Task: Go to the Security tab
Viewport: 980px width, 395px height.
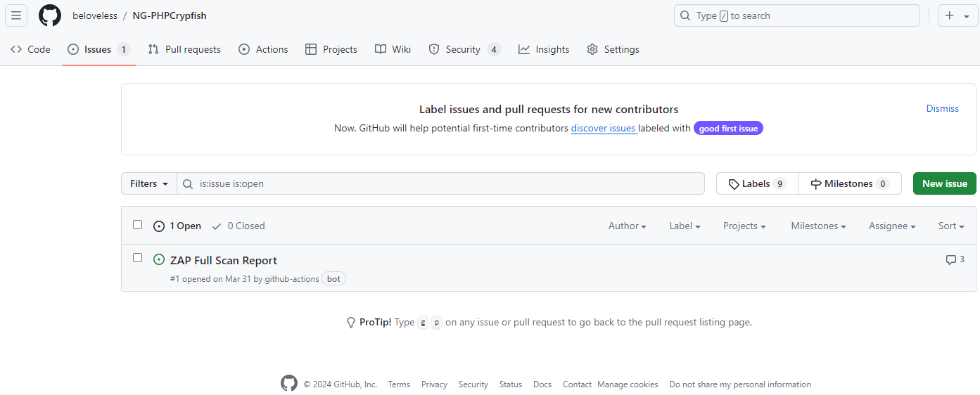Action: pos(464,49)
